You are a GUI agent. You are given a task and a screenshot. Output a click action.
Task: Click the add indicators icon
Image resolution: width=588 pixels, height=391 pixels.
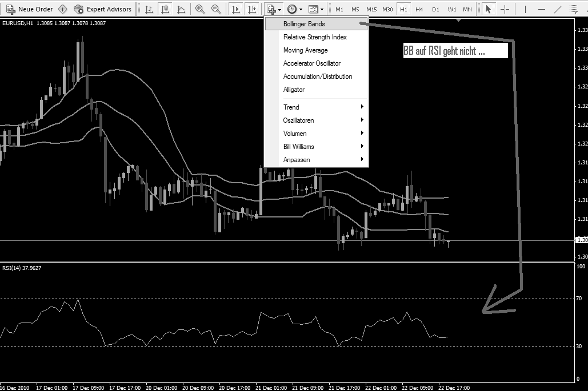271,9
